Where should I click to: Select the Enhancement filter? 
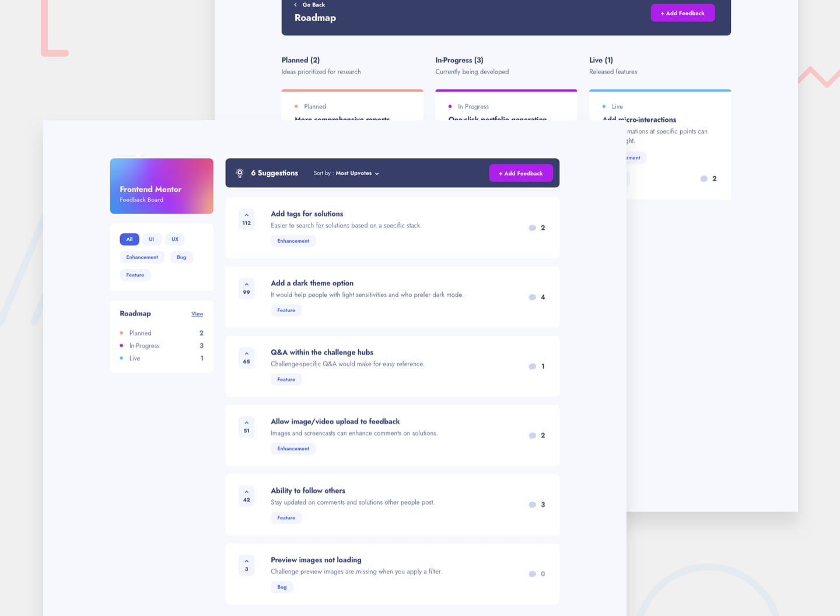(x=142, y=257)
